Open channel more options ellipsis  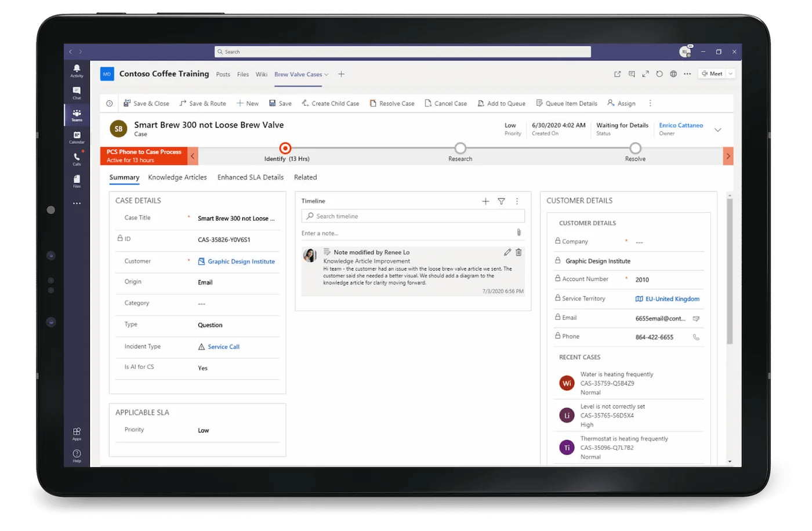click(687, 74)
